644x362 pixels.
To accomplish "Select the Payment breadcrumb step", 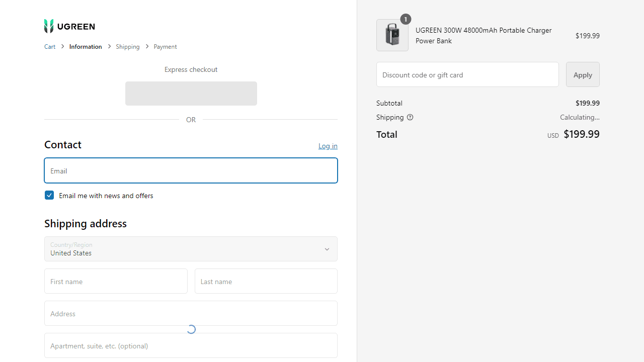I will (x=165, y=47).
